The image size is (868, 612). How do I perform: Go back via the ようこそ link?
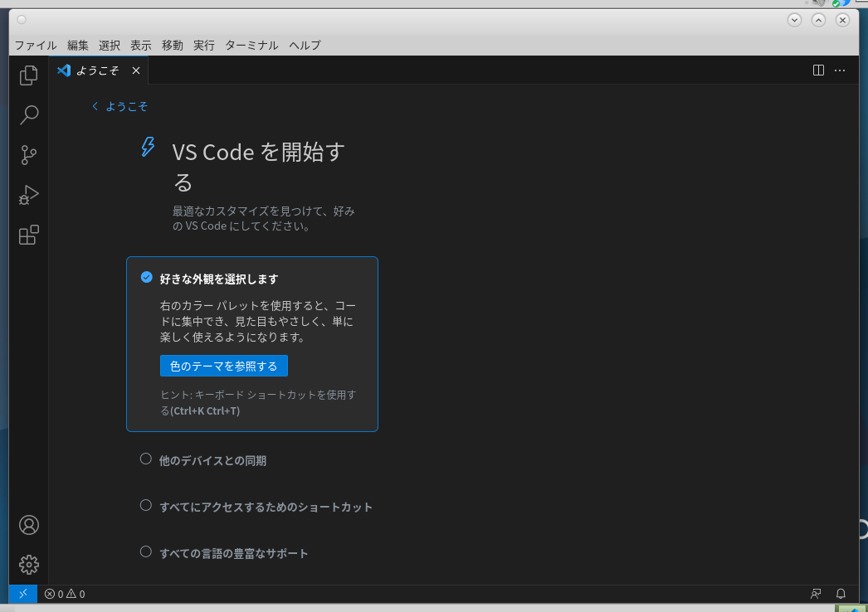tap(120, 106)
